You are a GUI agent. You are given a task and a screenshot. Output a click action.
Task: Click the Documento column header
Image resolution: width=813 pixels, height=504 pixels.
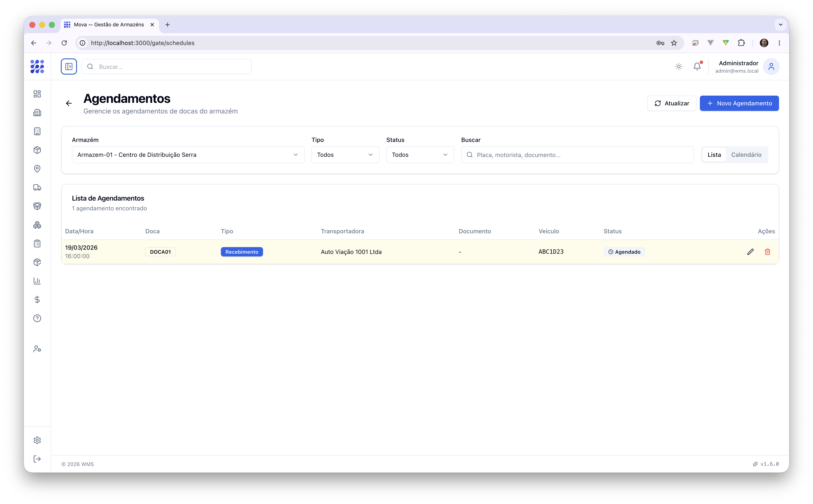[x=475, y=231]
